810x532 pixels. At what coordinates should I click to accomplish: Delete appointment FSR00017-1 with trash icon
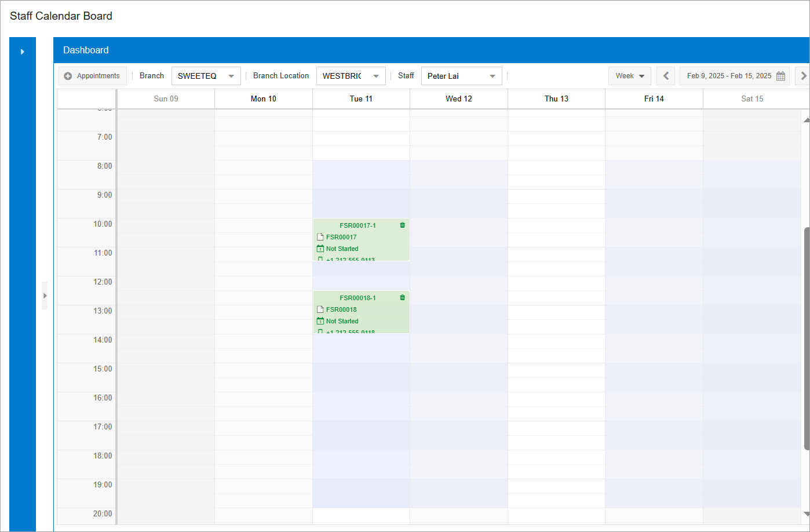[x=402, y=225]
